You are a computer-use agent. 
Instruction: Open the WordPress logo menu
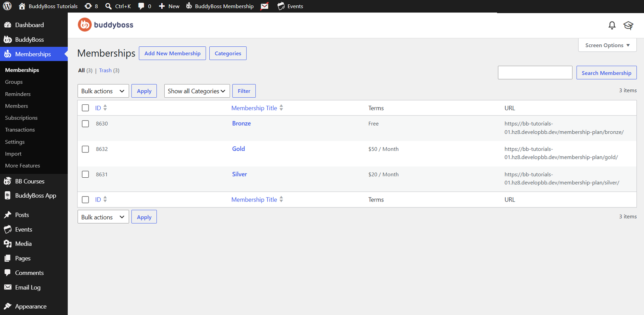[7, 6]
